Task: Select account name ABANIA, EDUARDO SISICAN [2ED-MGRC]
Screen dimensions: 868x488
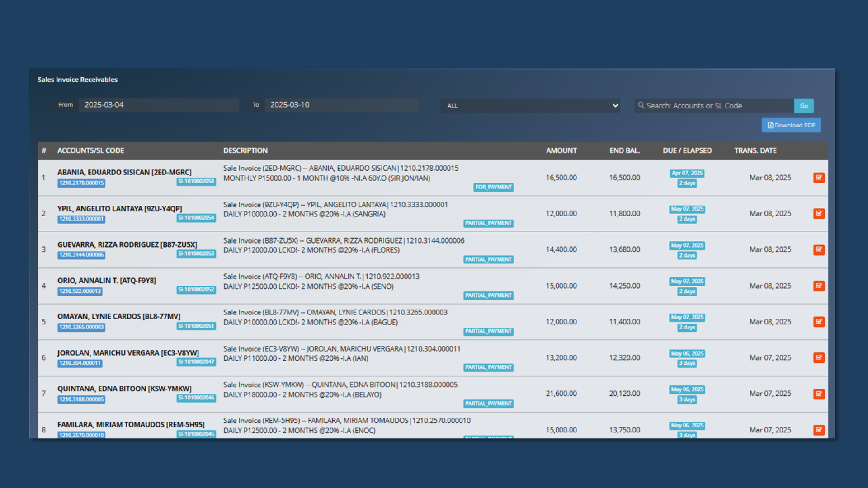Action: point(124,172)
